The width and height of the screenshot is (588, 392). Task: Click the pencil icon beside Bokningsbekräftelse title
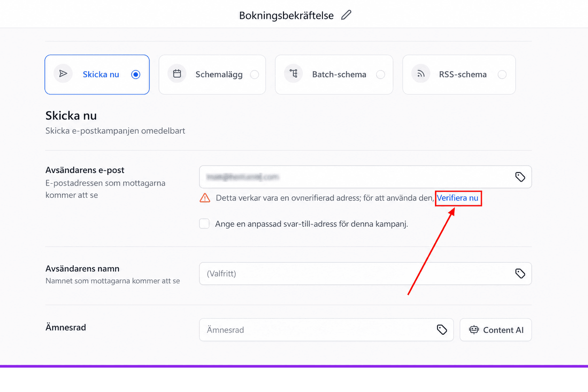click(346, 15)
